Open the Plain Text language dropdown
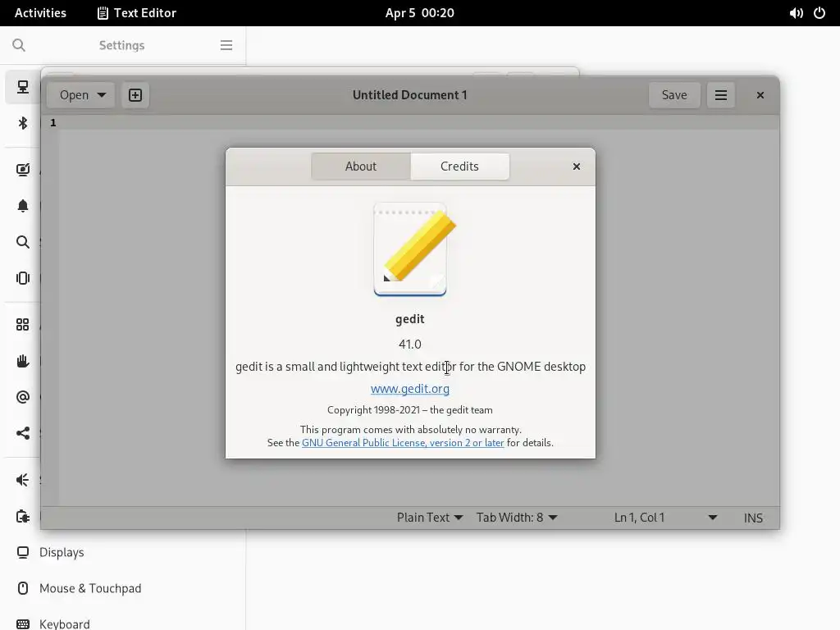The image size is (840, 630). pos(430,518)
